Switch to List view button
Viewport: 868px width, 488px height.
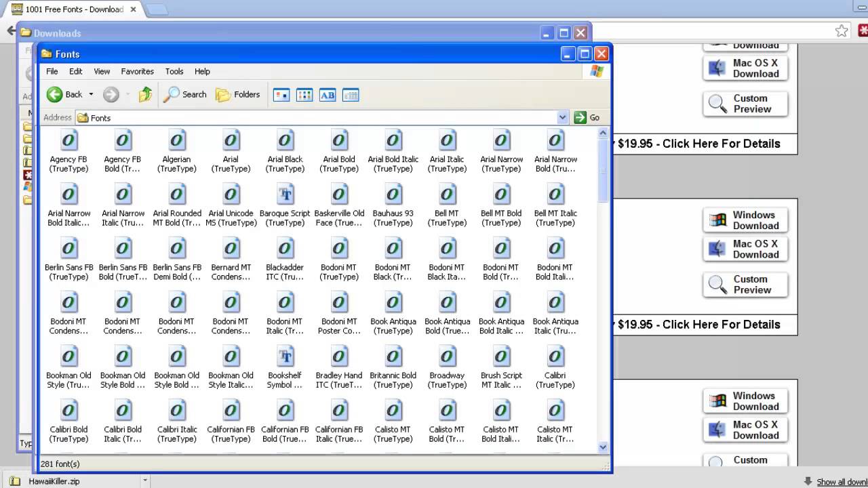pyautogui.click(x=304, y=96)
